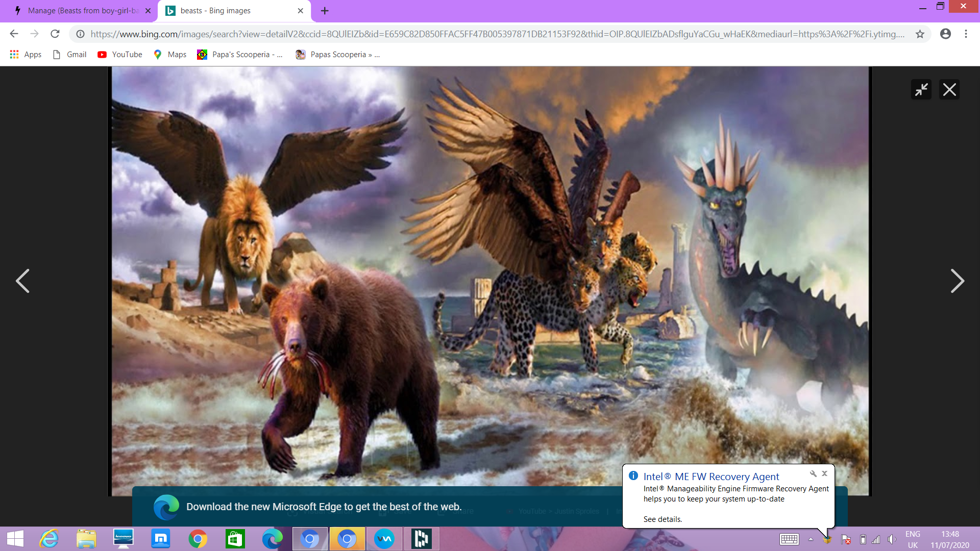Close the Intel ME FW notification
Screen dimensions: 980x551
coord(824,473)
